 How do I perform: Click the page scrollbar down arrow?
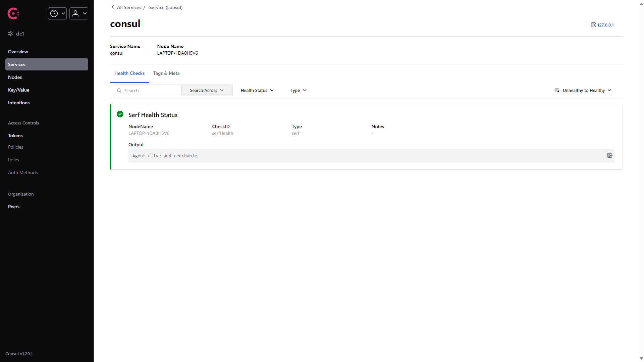pos(641,359)
